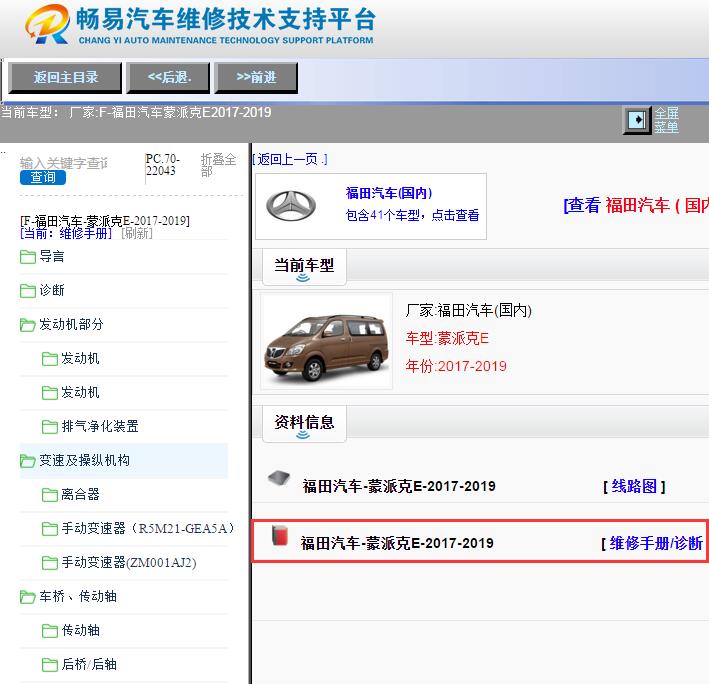The image size is (709, 684).
Task: Select 排气净化装置 tree label
Action: pyautogui.click(x=100, y=426)
